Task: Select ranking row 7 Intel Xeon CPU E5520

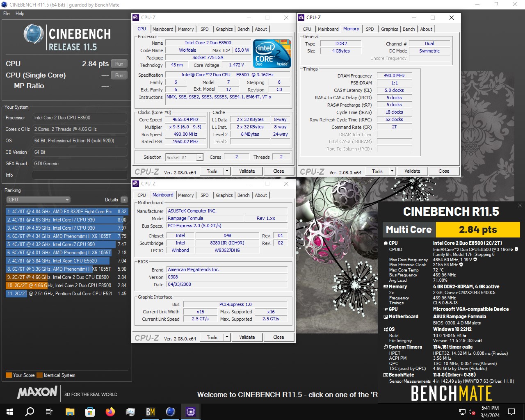Action: (x=67, y=261)
